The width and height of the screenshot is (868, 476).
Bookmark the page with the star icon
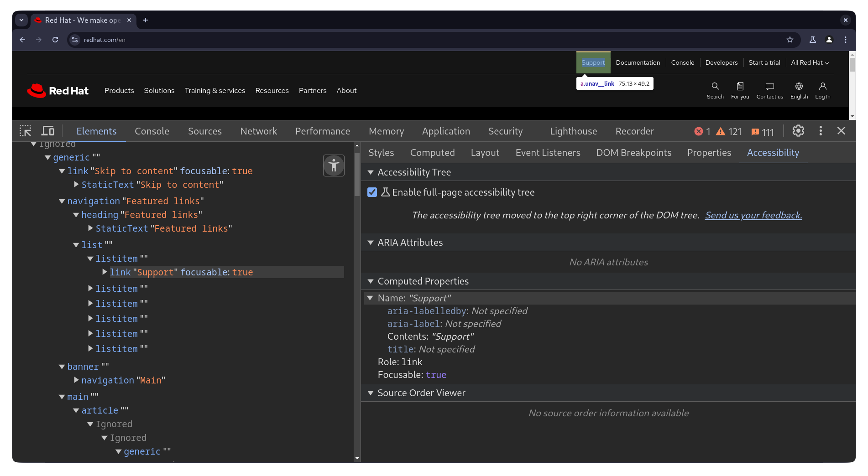[x=790, y=40]
